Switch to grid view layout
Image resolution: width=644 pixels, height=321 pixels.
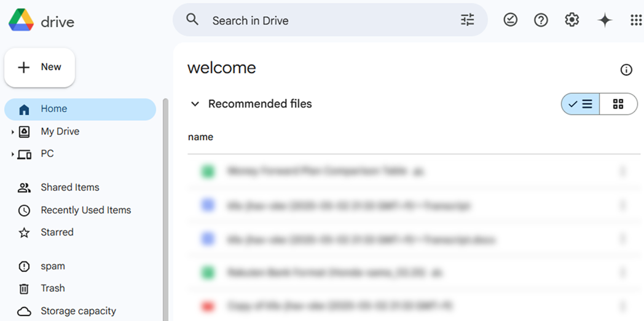click(619, 104)
